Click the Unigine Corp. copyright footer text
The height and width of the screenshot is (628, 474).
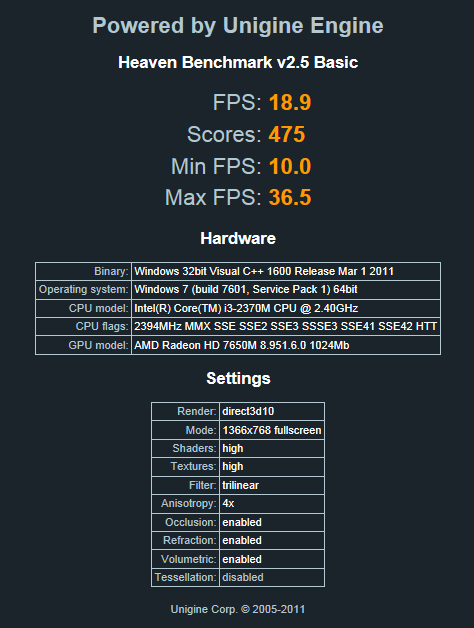point(238,610)
